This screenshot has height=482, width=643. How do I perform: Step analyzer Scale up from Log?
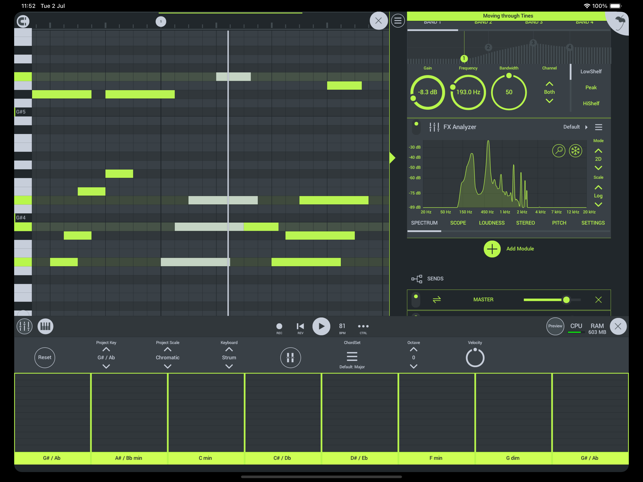click(598, 187)
